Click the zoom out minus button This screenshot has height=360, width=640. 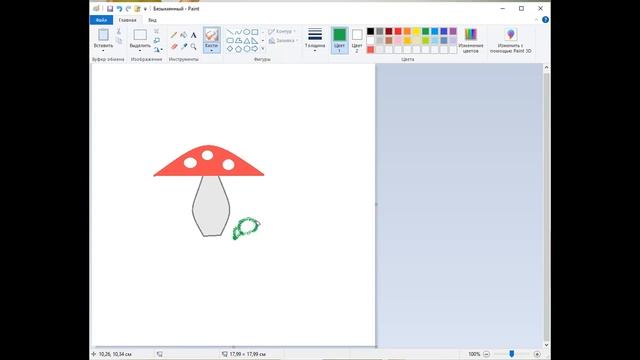486,354
